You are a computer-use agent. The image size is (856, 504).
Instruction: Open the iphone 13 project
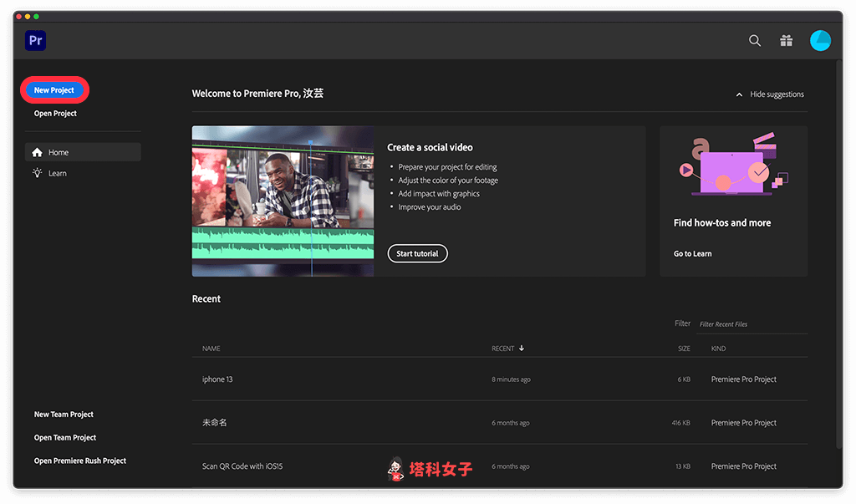(x=217, y=379)
